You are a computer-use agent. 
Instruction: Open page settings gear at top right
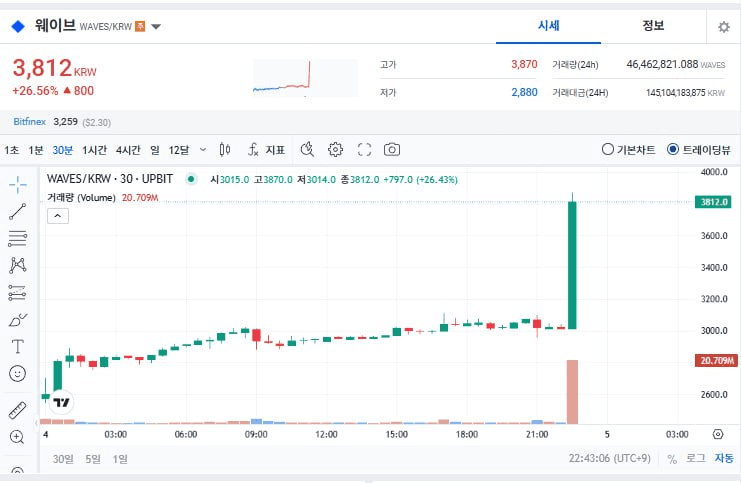pos(724,27)
